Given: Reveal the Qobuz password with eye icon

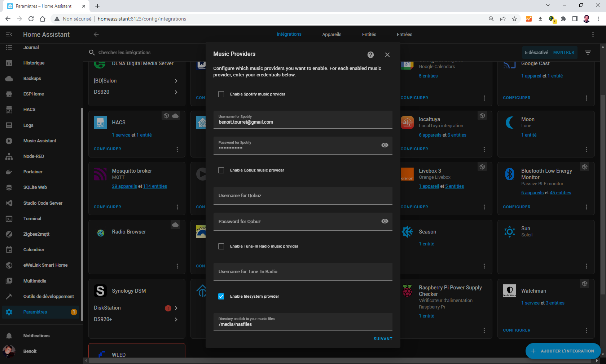Looking at the screenshot, I should tap(385, 221).
